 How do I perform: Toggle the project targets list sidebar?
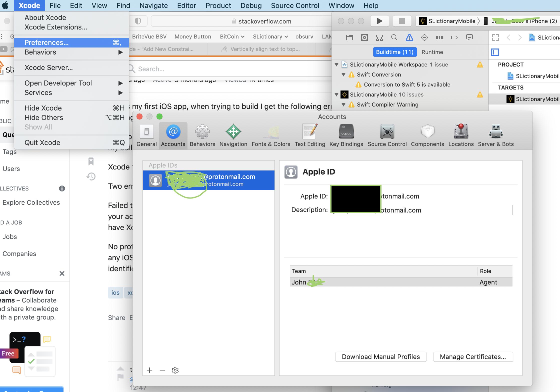tap(495, 52)
